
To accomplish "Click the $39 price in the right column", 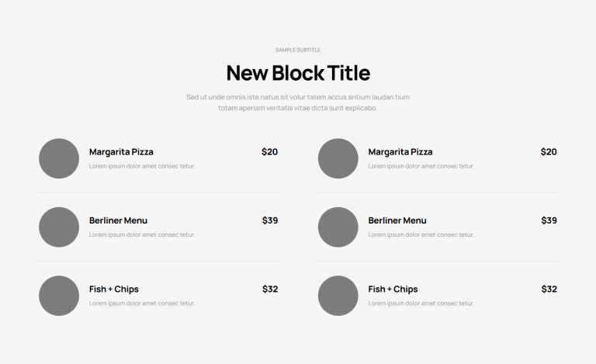I will [549, 220].
